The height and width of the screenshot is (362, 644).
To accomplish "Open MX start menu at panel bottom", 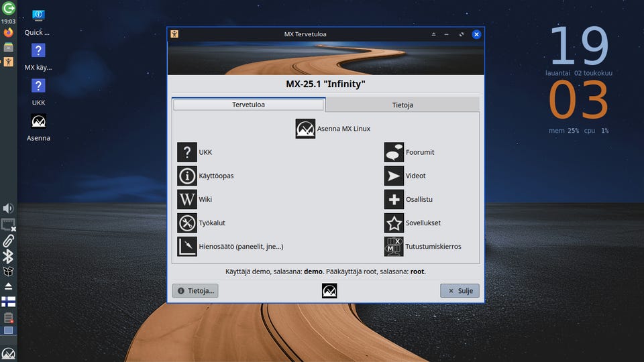I will click(8, 354).
